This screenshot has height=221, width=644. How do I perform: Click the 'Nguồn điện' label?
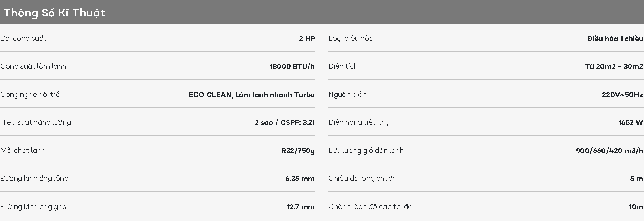[347, 95]
